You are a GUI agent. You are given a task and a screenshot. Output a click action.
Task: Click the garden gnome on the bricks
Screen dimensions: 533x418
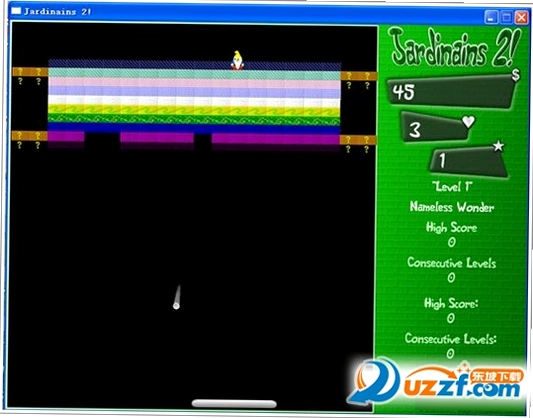point(237,60)
